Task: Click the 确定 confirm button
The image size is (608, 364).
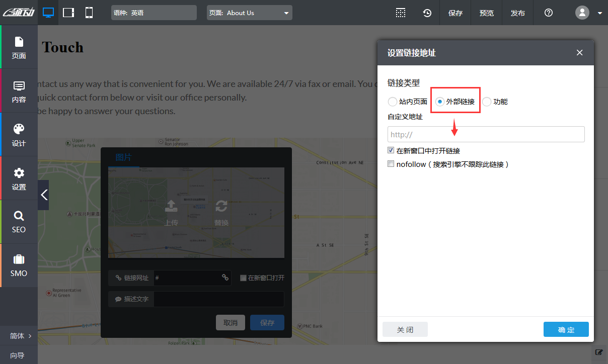Action: coord(566,330)
